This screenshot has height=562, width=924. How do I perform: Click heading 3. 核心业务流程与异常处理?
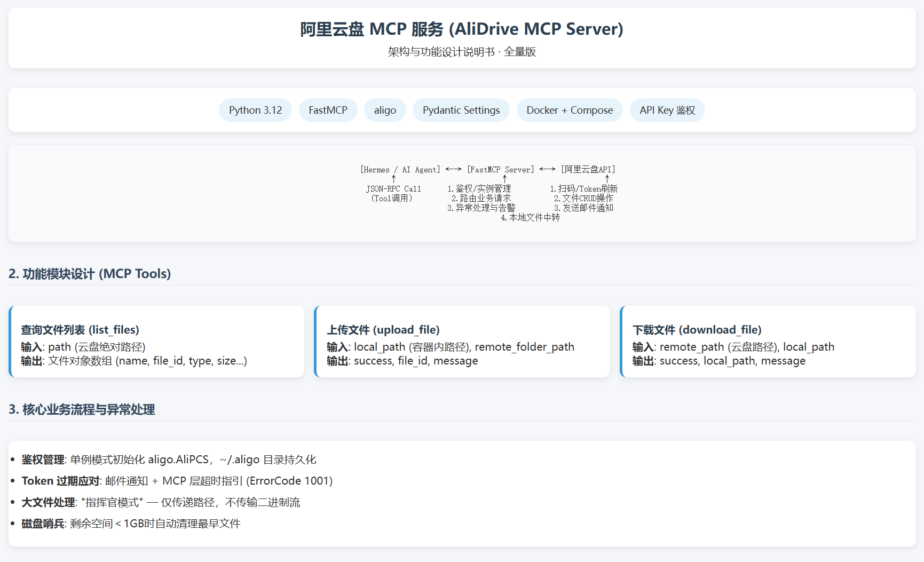(x=82, y=409)
